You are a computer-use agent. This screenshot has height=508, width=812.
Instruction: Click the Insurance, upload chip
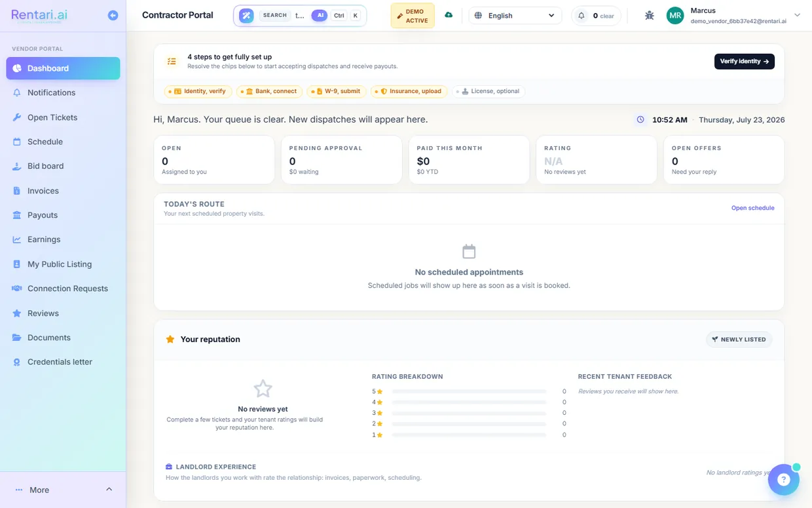tap(409, 92)
